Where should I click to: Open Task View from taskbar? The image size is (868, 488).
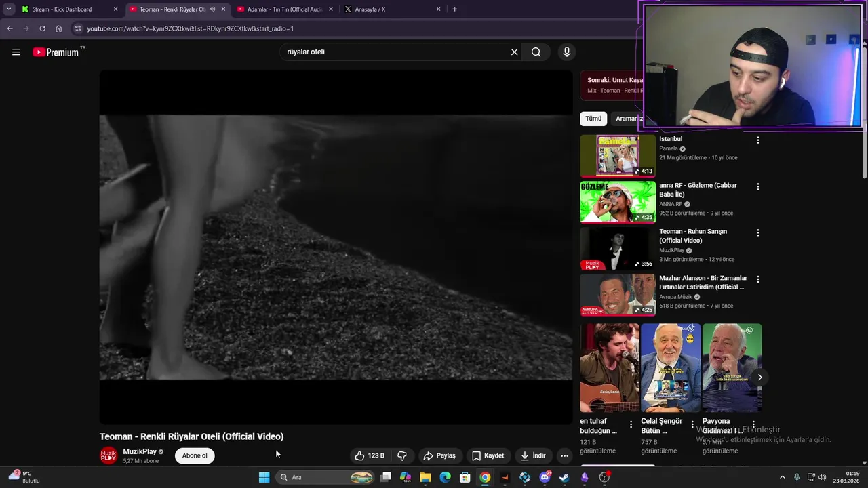386,477
